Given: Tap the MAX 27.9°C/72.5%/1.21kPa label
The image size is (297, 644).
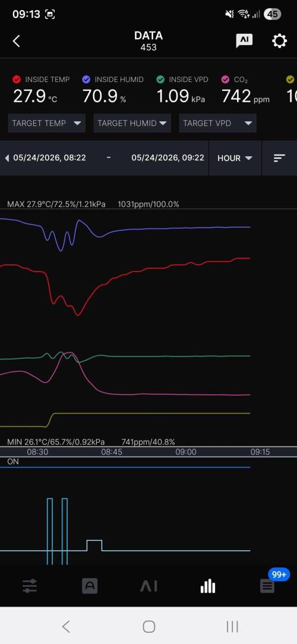Looking at the screenshot, I should click(x=56, y=204).
